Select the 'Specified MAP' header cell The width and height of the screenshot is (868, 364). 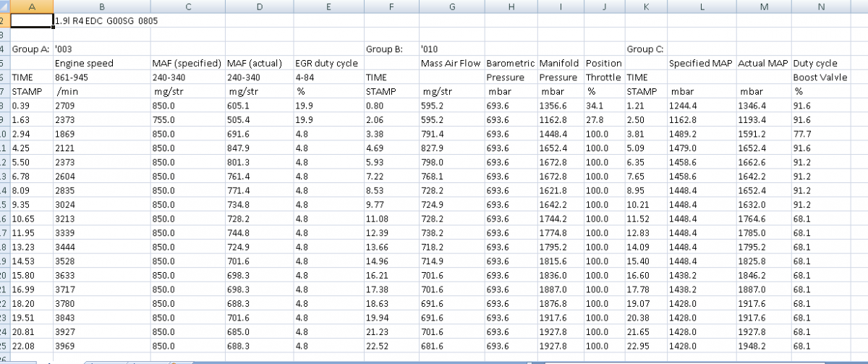point(700,64)
